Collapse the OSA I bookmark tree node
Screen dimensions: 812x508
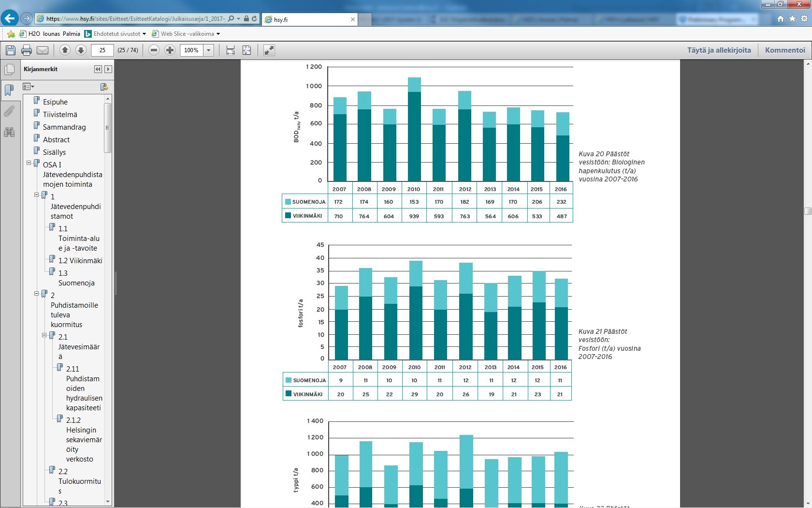(29, 164)
